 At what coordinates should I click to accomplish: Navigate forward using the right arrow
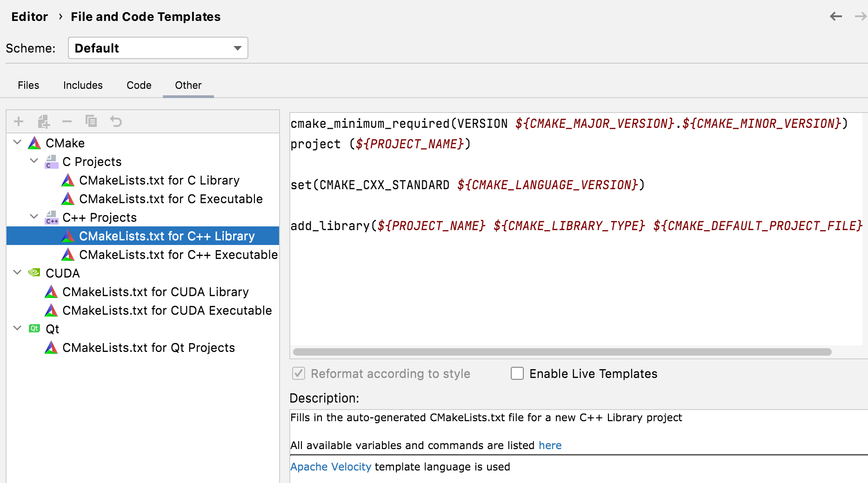coord(860,16)
